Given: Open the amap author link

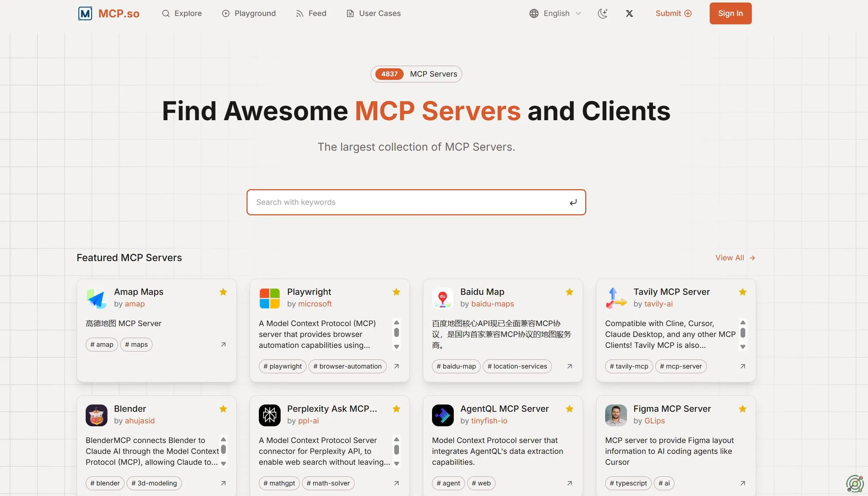Looking at the screenshot, I should pyautogui.click(x=135, y=304).
